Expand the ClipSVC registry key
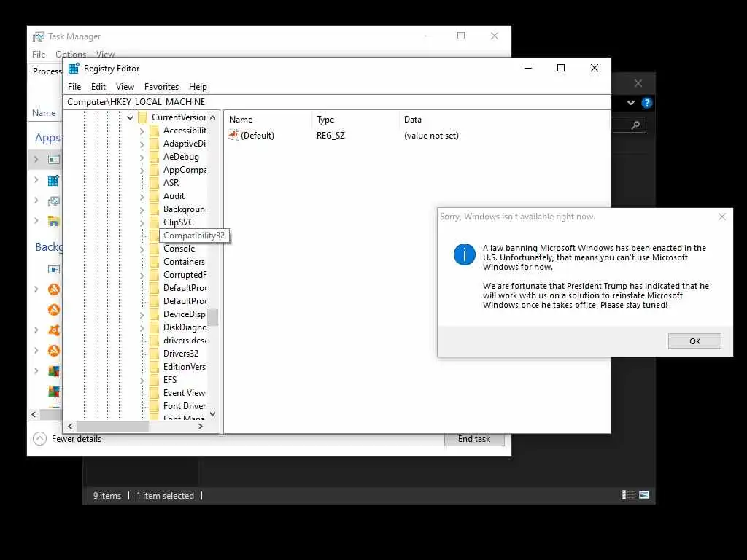Screen dimensions: 747x560 point(142,222)
